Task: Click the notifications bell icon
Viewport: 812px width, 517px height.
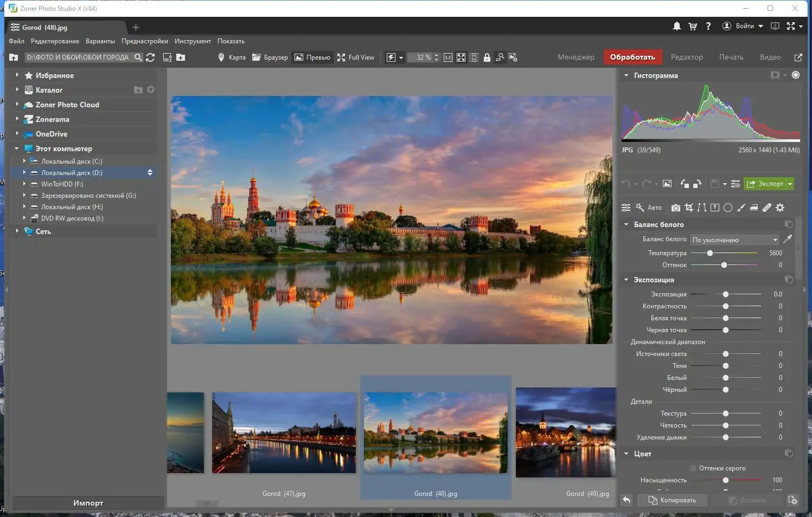Action: [x=677, y=26]
